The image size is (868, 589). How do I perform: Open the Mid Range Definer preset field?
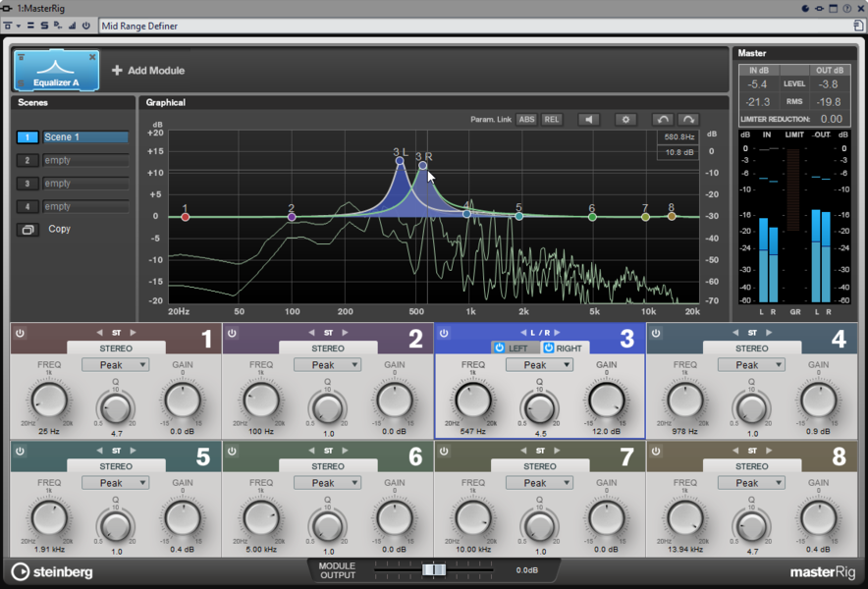click(x=475, y=27)
